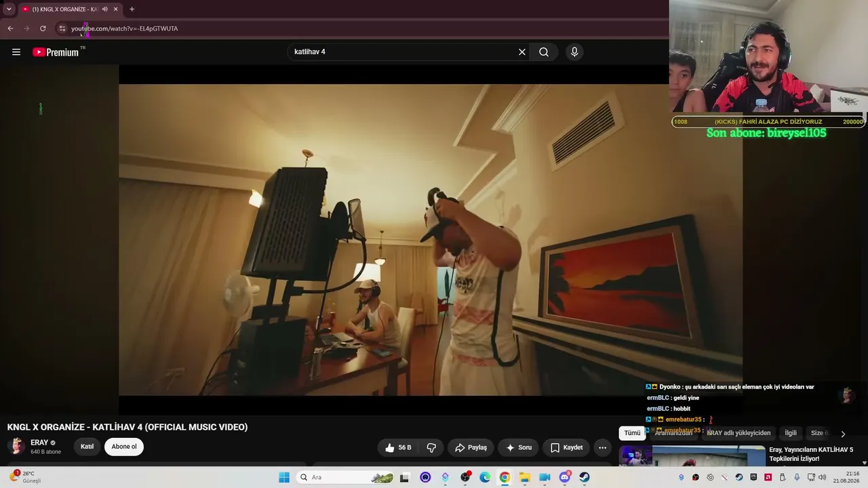Run search with the magnifier button

tap(544, 52)
